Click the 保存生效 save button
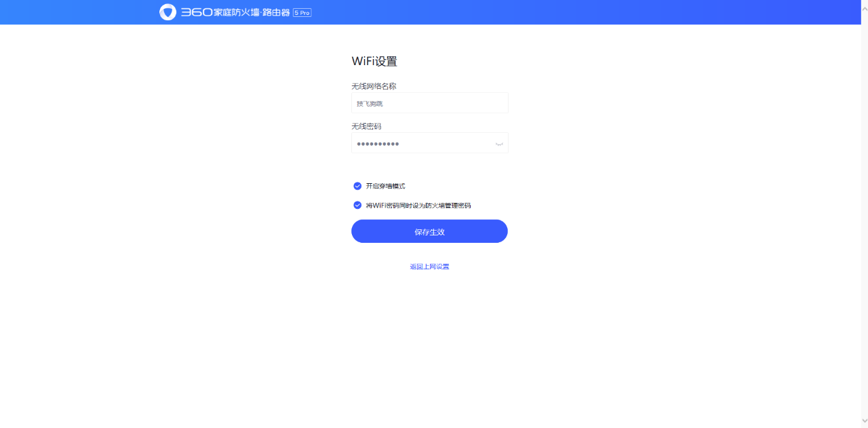Image resolution: width=868 pixels, height=428 pixels. click(x=429, y=231)
